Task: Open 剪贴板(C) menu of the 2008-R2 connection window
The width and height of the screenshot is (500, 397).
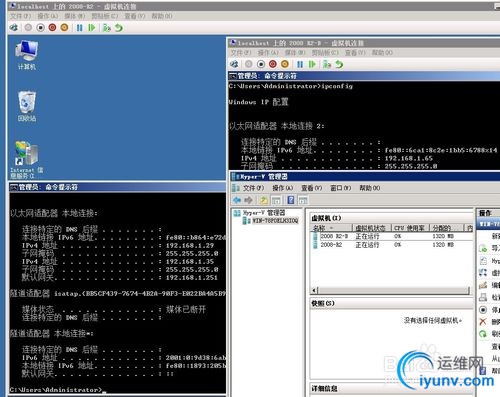Action: point(105,16)
